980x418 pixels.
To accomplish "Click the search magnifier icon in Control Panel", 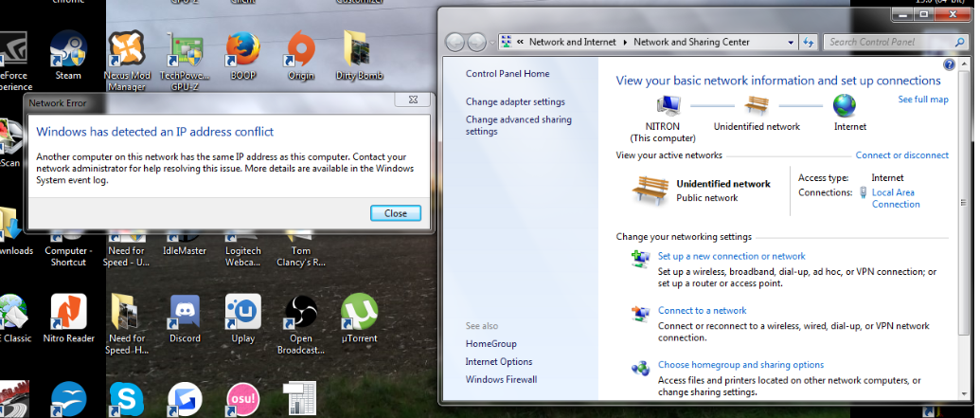I will 960,42.
